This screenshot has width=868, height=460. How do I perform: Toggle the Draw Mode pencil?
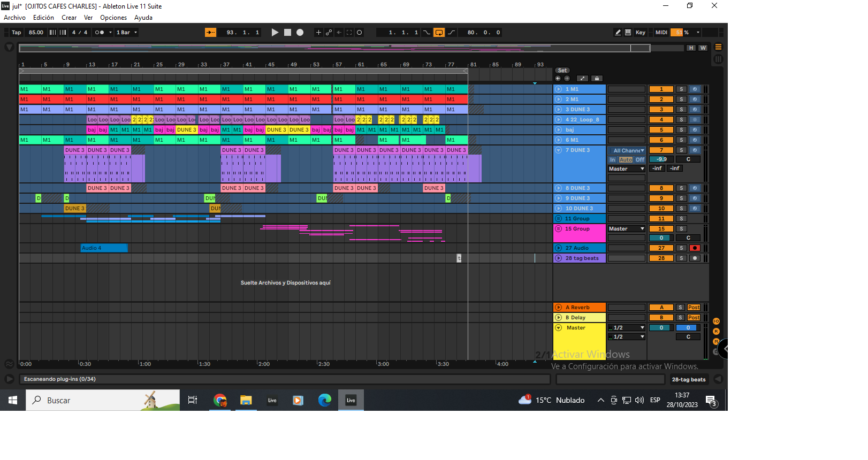pos(618,33)
